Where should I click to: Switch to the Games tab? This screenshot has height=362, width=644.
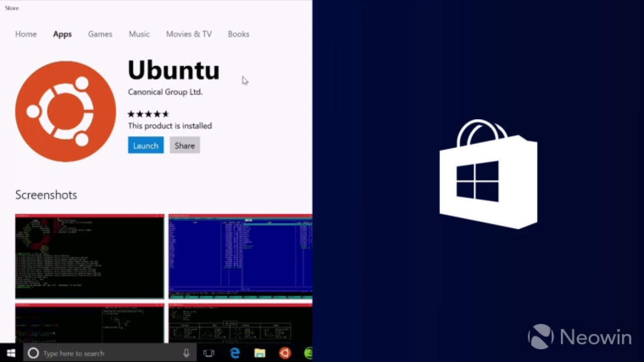[x=100, y=34]
